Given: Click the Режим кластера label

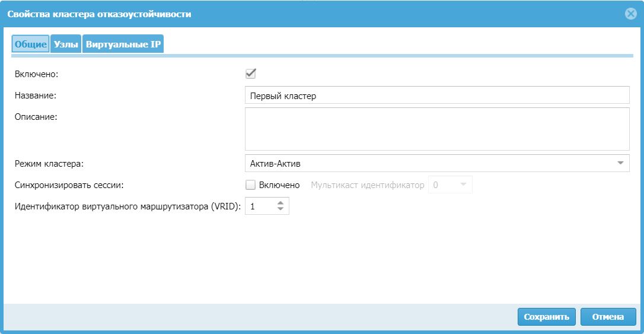Looking at the screenshot, I should click(50, 163).
